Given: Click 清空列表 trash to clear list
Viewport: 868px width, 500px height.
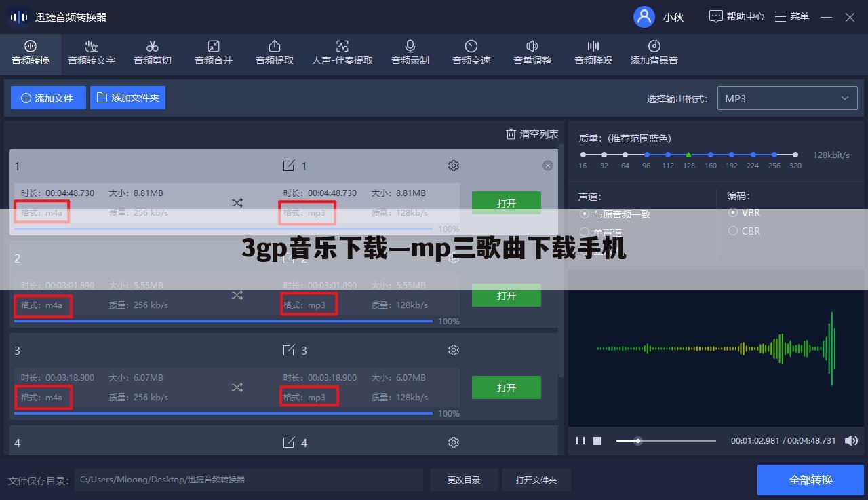Looking at the screenshot, I should [x=532, y=134].
